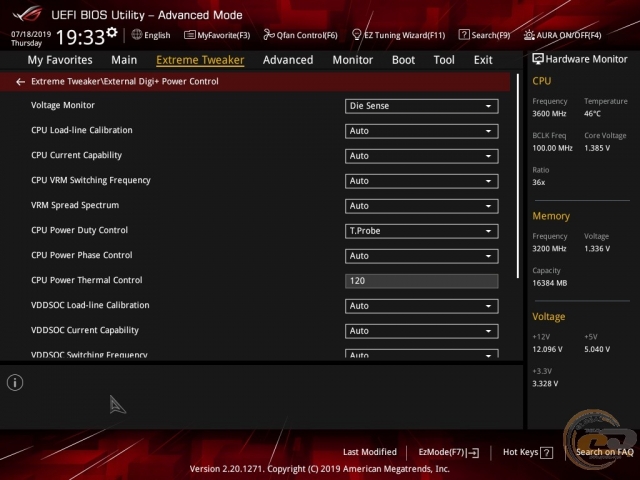Click the 07/18/2019 date
The height and width of the screenshot is (480, 640).
pyautogui.click(x=31, y=34)
